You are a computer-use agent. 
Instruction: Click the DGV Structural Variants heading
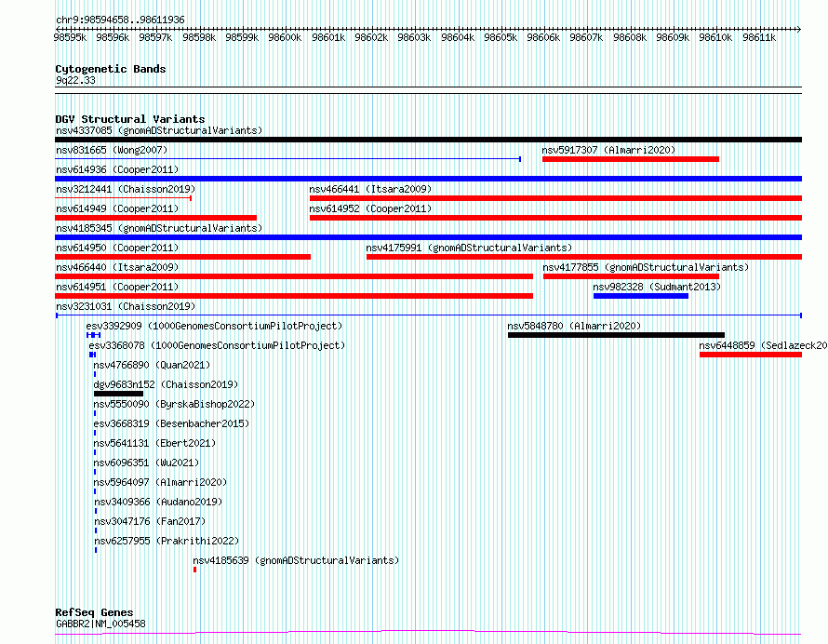coord(130,119)
